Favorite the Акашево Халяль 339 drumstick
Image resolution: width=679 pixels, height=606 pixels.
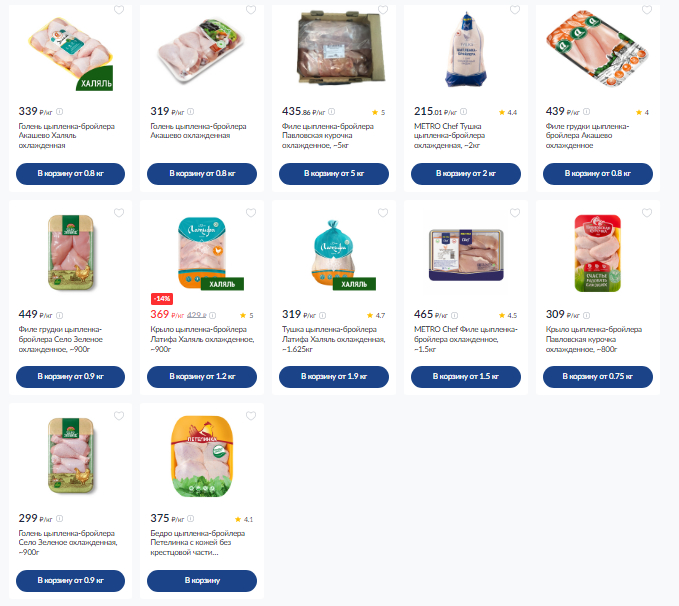[119, 10]
